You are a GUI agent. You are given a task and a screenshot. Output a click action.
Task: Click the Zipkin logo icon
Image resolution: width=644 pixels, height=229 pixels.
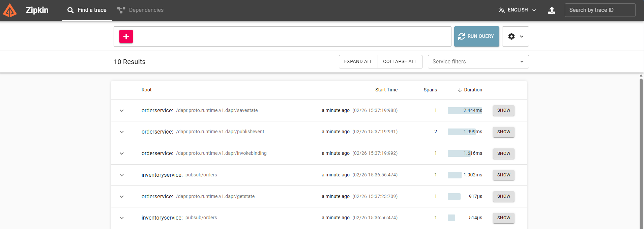coord(10,10)
